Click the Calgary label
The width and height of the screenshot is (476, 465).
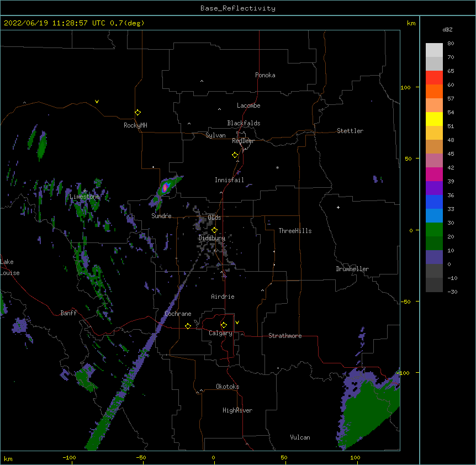pos(220,333)
